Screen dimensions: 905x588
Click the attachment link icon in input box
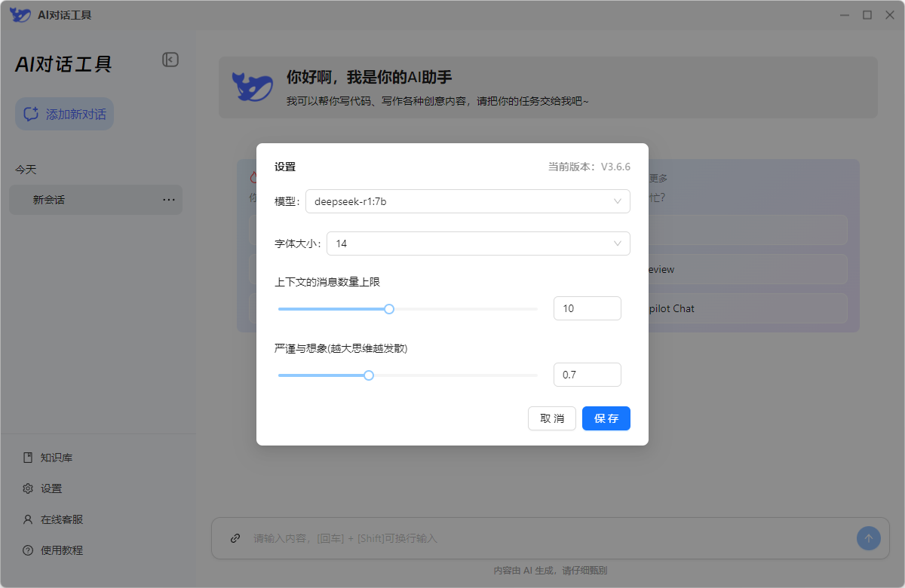pyautogui.click(x=235, y=538)
